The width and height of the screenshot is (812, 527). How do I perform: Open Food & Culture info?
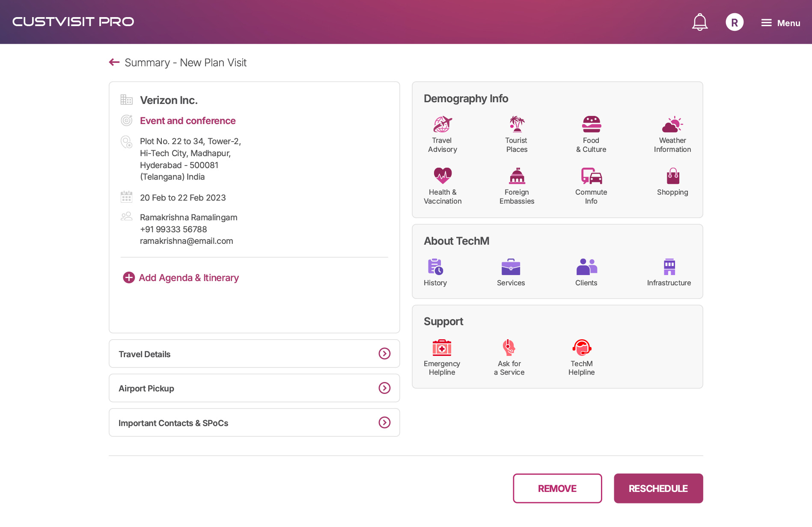tap(591, 124)
